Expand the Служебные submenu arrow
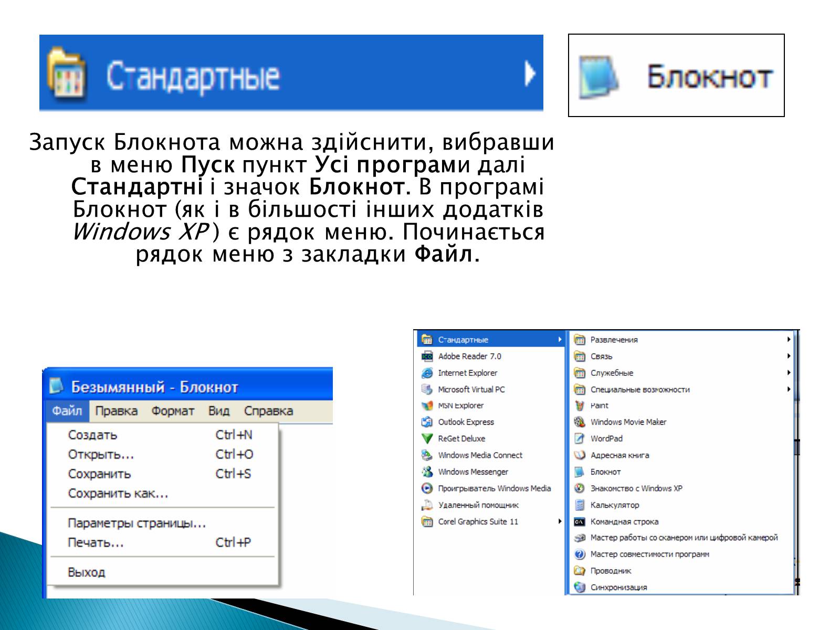Screen dimensions: 840x630 tap(789, 373)
